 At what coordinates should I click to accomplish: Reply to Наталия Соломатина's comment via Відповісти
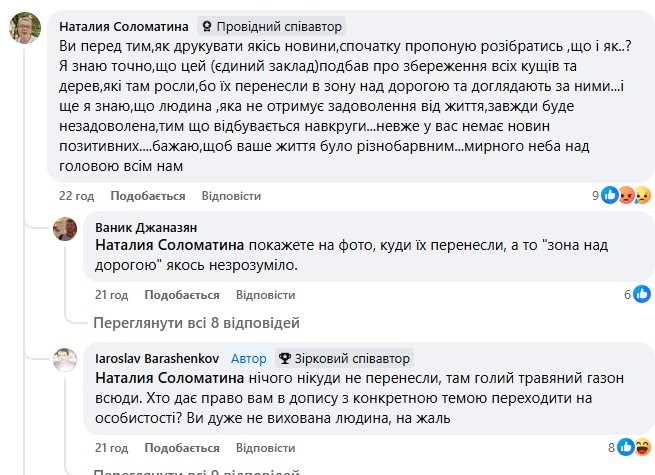click(231, 195)
